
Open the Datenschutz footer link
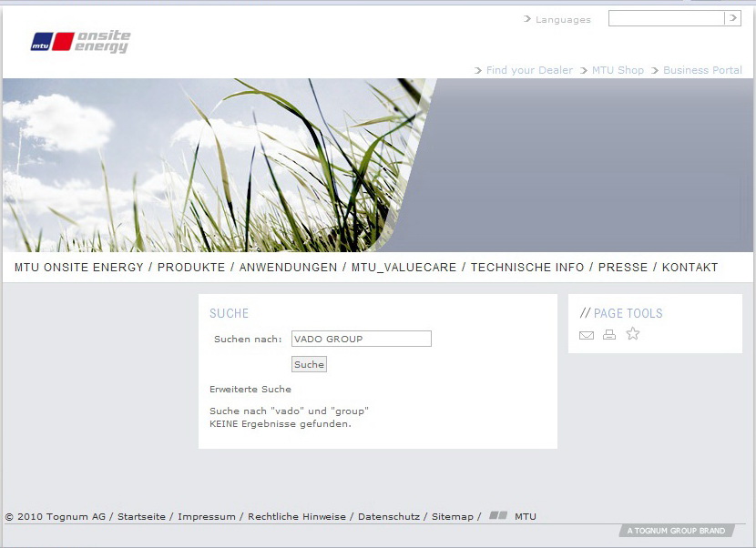click(389, 517)
